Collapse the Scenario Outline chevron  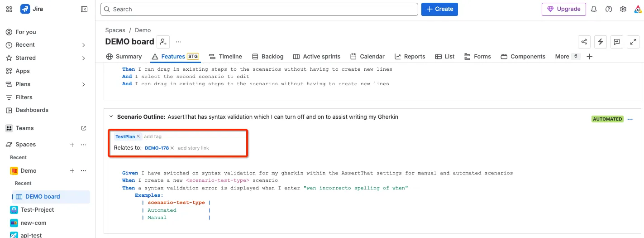click(x=111, y=117)
